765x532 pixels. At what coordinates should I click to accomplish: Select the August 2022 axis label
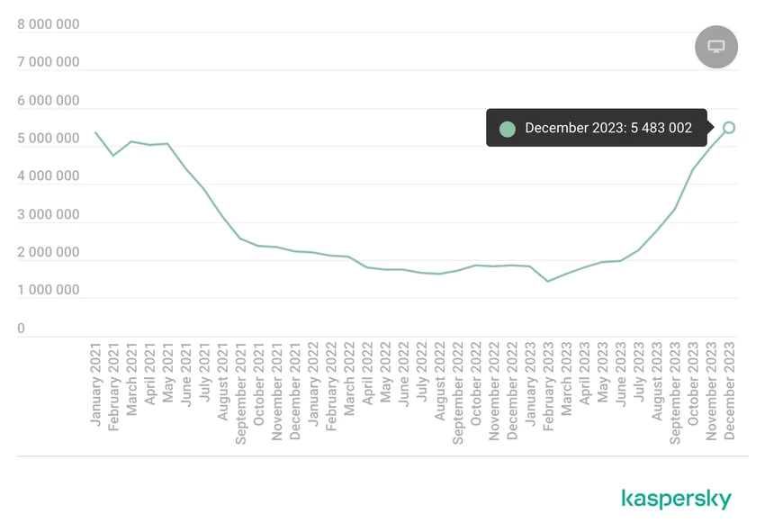[x=440, y=381]
